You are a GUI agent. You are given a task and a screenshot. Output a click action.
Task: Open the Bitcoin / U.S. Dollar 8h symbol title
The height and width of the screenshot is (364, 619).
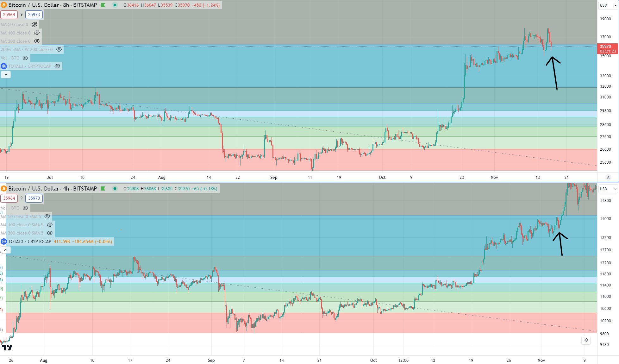(52, 5)
